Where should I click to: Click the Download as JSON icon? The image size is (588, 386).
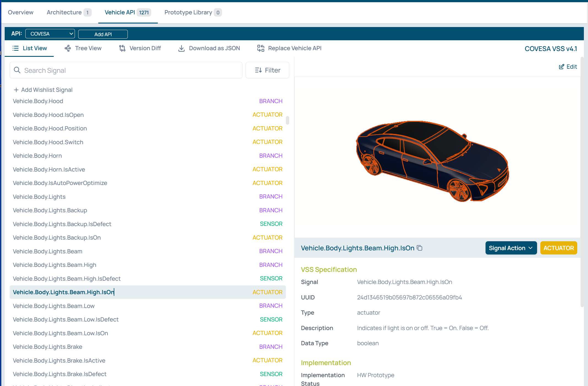(x=181, y=48)
